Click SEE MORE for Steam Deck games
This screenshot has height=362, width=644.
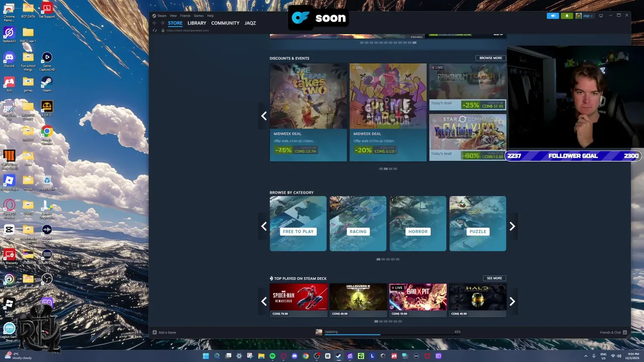[494, 278]
